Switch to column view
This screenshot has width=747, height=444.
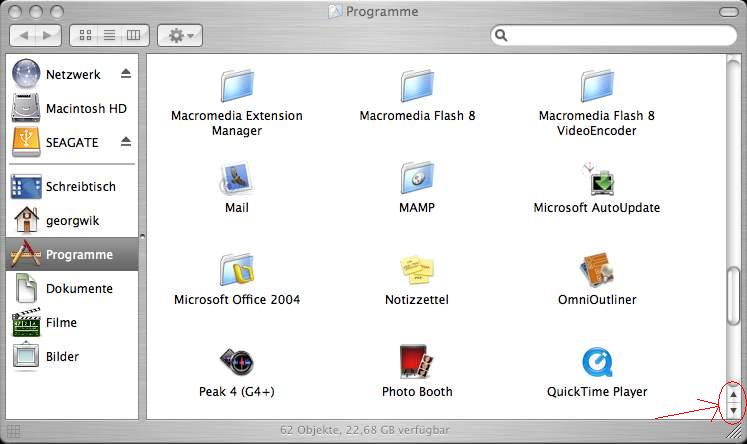point(135,35)
